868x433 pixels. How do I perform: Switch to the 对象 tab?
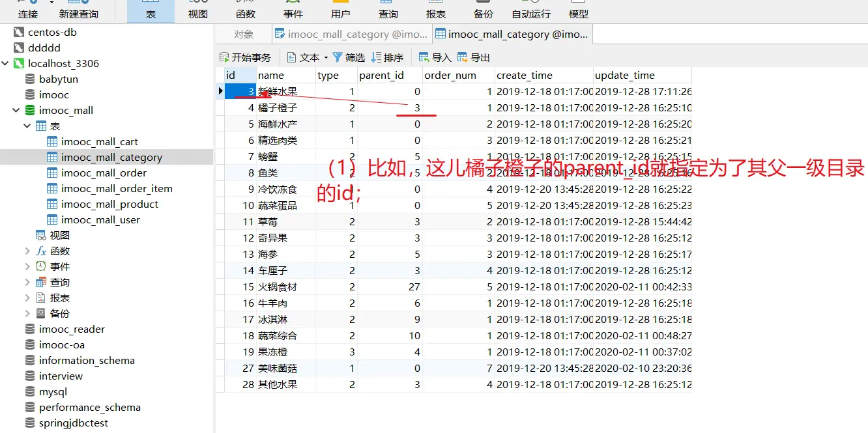click(x=244, y=34)
